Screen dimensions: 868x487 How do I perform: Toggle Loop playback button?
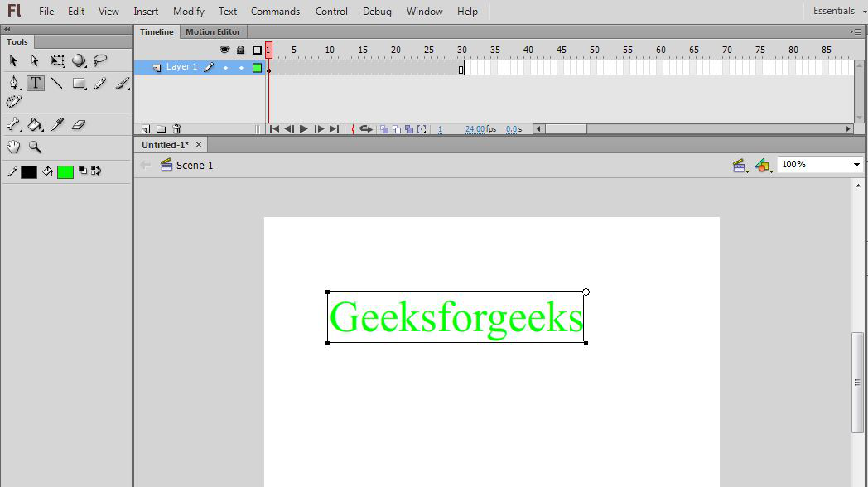point(366,129)
